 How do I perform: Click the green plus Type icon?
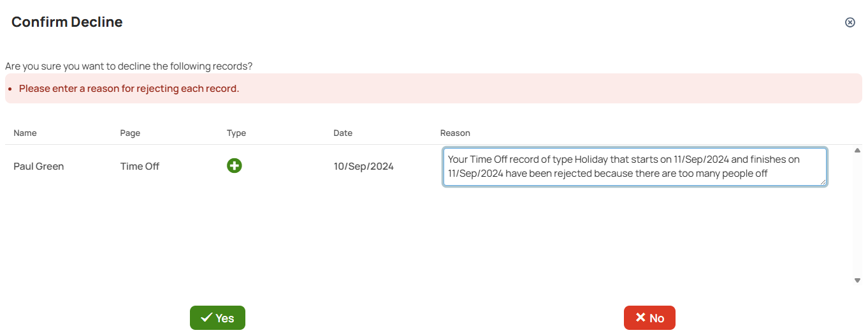tap(235, 166)
